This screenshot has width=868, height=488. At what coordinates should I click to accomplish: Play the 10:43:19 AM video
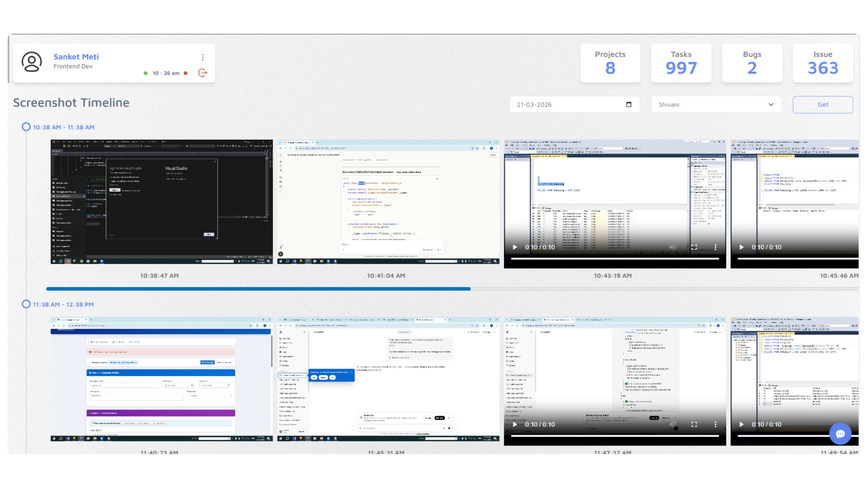[x=514, y=247]
